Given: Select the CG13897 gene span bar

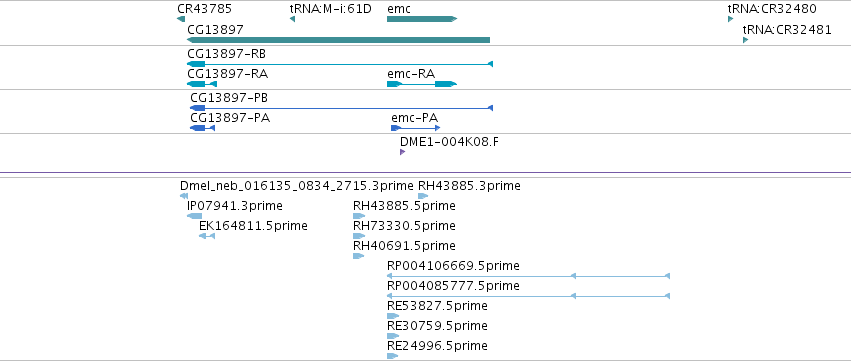Looking at the screenshot, I should tap(339, 40).
